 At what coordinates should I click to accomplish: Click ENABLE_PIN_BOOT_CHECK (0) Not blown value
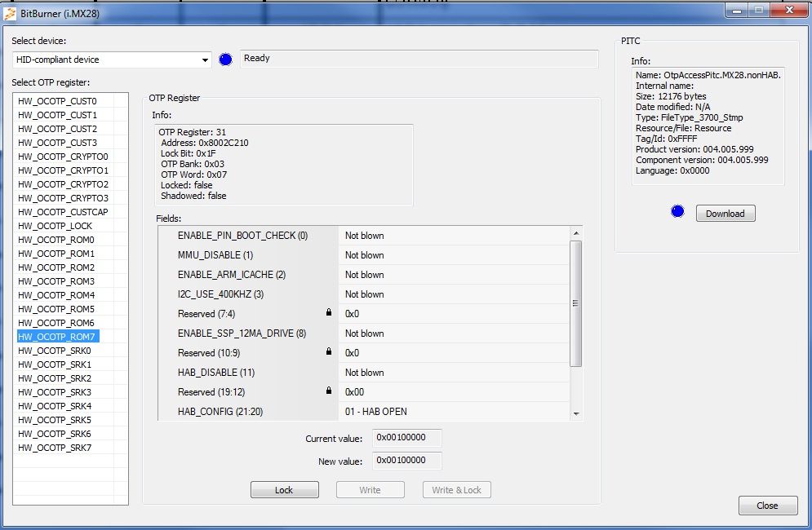455,236
